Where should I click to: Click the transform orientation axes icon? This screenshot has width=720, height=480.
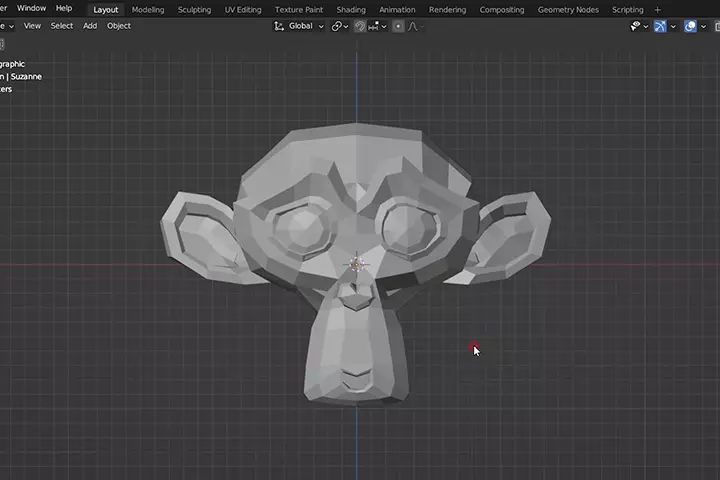(x=279, y=26)
